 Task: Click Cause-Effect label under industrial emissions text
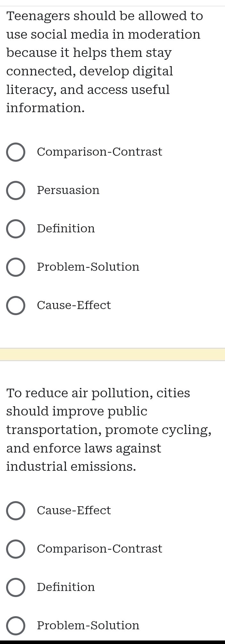(74, 510)
